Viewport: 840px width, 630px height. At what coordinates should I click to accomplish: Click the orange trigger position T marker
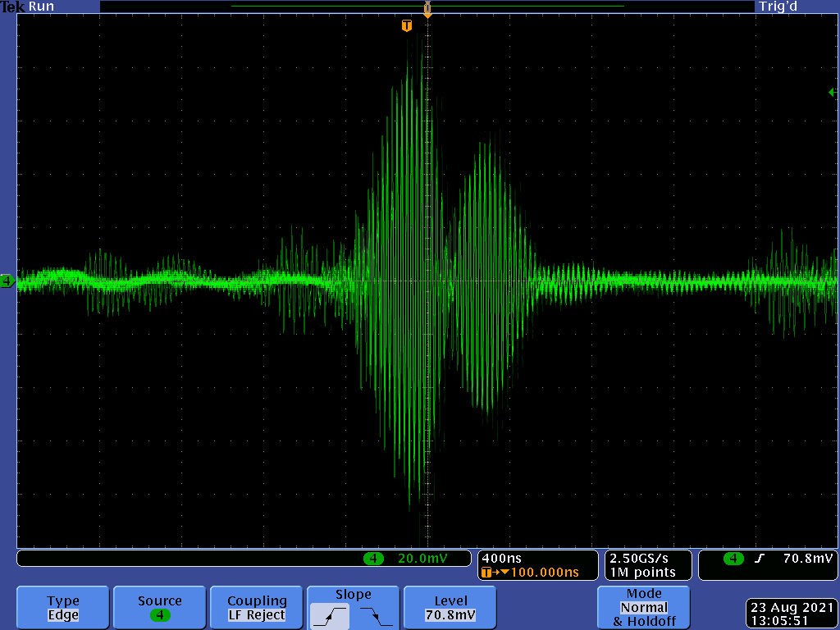click(406, 26)
